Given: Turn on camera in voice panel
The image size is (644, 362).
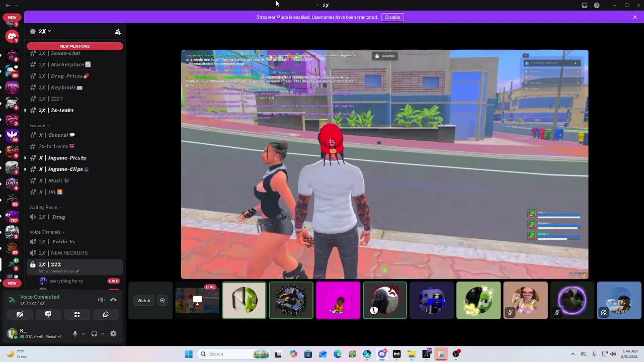Looking at the screenshot, I should (20, 314).
